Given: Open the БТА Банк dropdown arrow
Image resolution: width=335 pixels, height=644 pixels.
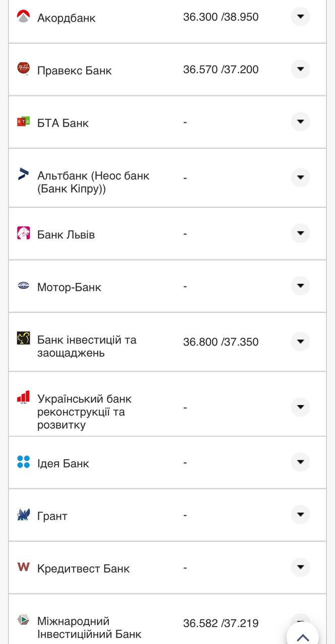Looking at the screenshot, I should (300, 122).
